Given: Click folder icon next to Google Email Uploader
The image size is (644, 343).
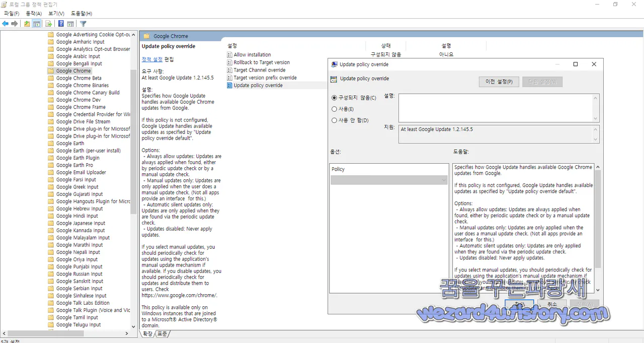Looking at the screenshot, I should pos(51,172).
